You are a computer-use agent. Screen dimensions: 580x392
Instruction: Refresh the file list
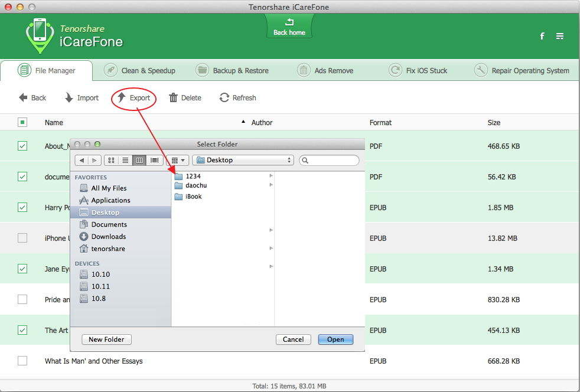(237, 97)
